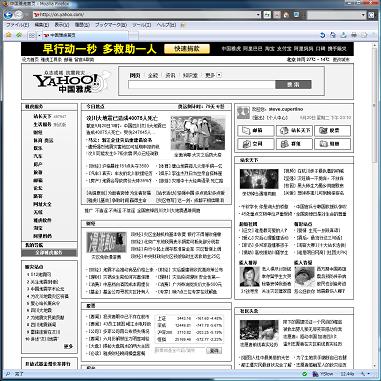381x381 pixels.
Task: Open the 履歴(S) menu
Action: [82, 25]
